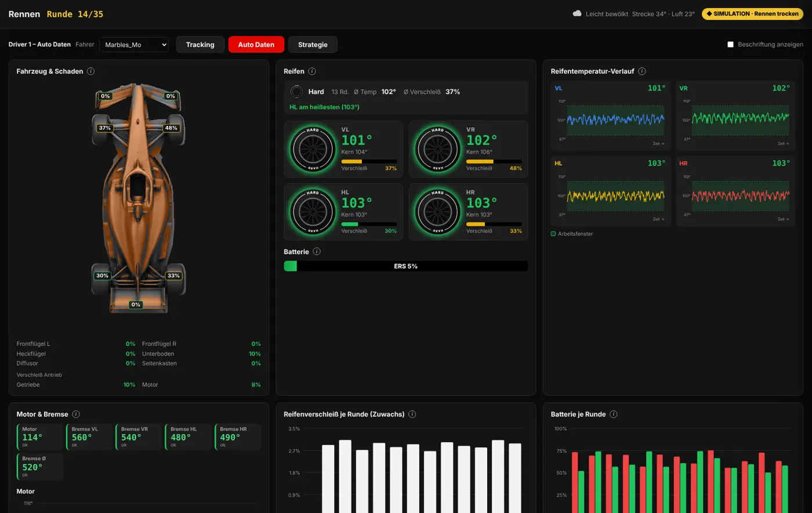Toggle the Arbeitsfenster legend box
Viewport: 812px width, 513px height.
553,234
